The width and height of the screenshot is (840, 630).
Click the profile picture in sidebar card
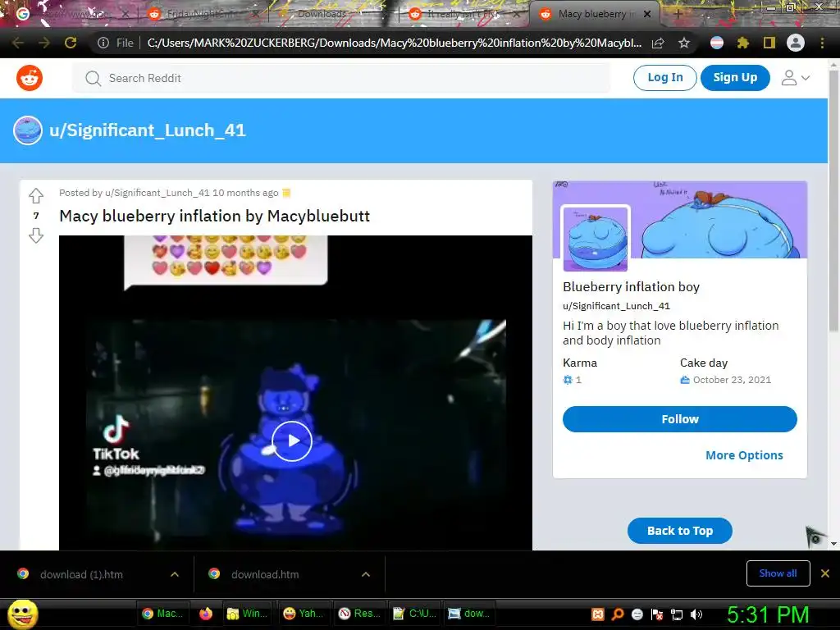[596, 238]
